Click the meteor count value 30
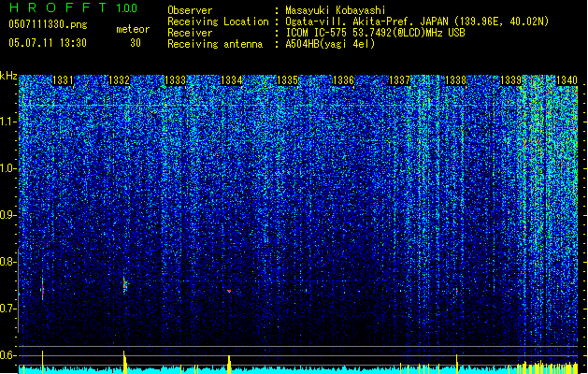The image size is (588, 374). click(136, 43)
